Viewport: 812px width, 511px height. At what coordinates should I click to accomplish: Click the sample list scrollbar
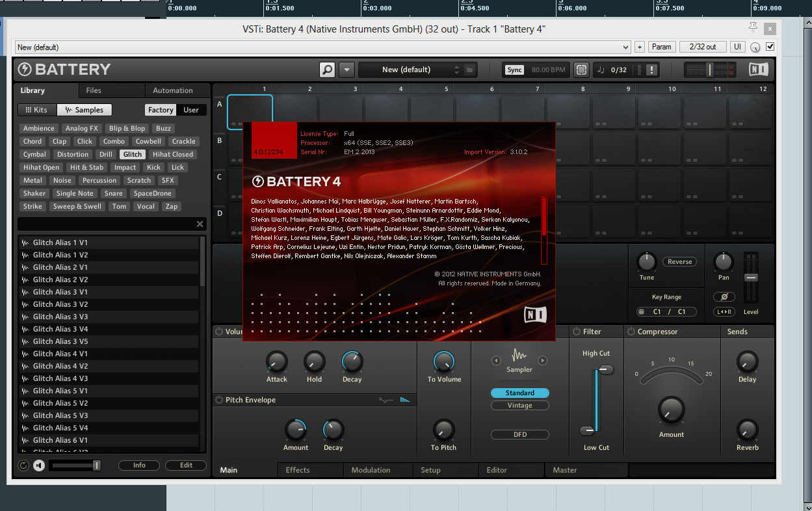tap(202, 261)
